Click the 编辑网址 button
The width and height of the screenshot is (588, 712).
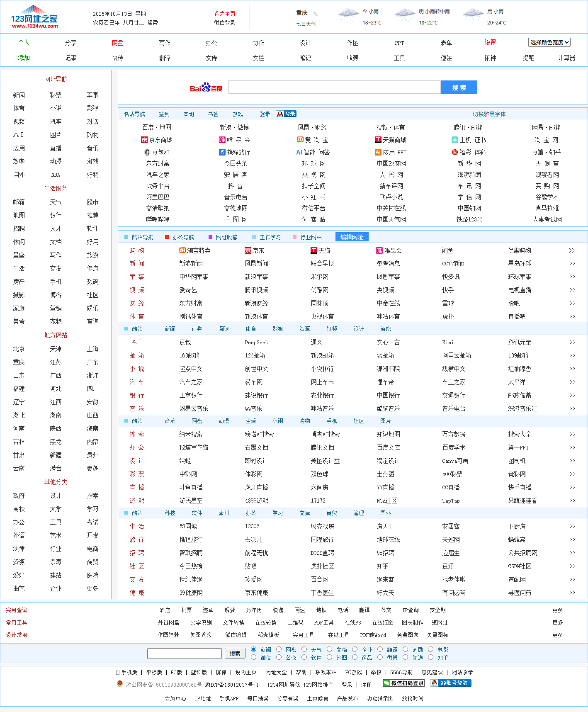pos(352,237)
